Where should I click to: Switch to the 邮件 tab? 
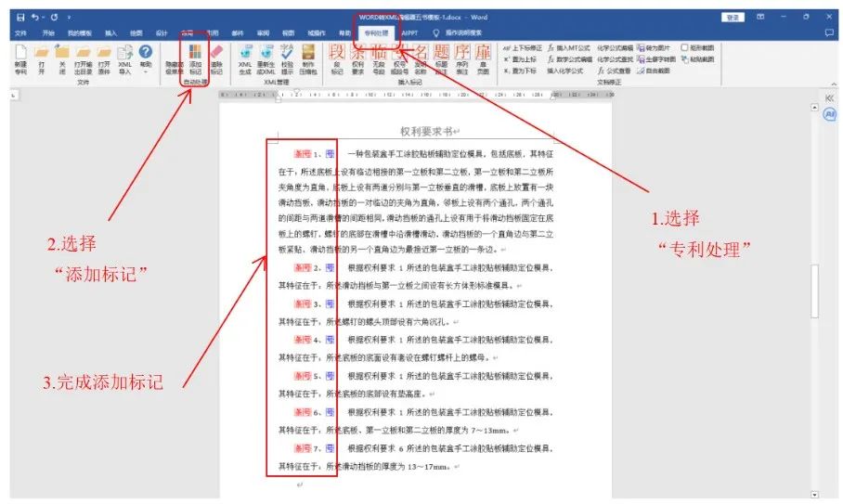(x=238, y=33)
